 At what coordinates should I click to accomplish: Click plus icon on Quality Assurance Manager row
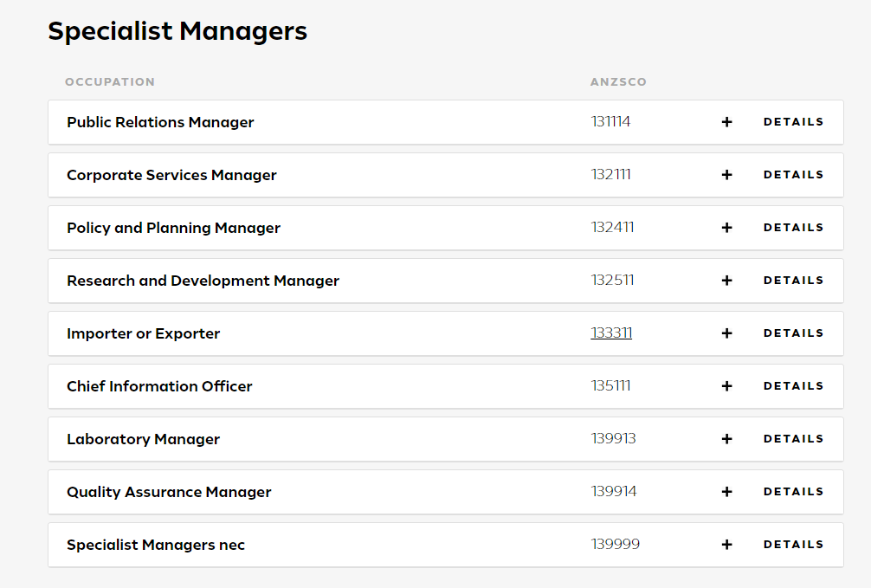click(x=726, y=492)
